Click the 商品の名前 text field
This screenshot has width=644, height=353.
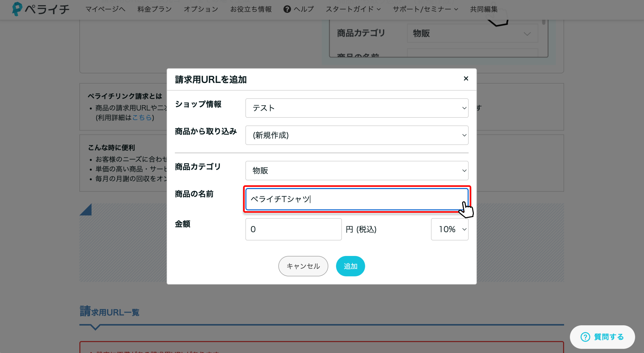coord(357,199)
